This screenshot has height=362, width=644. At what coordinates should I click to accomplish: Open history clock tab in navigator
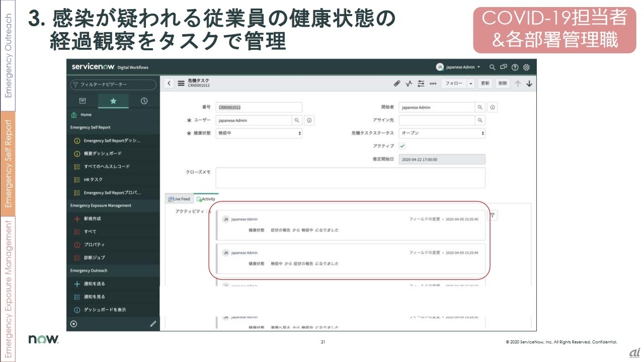click(144, 101)
